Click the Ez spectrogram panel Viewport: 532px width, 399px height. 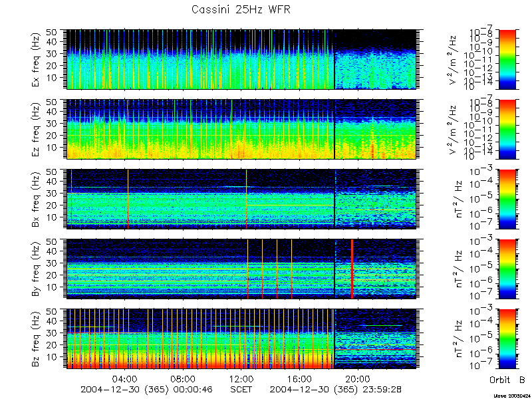pyautogui.click(x=241, y=129)
